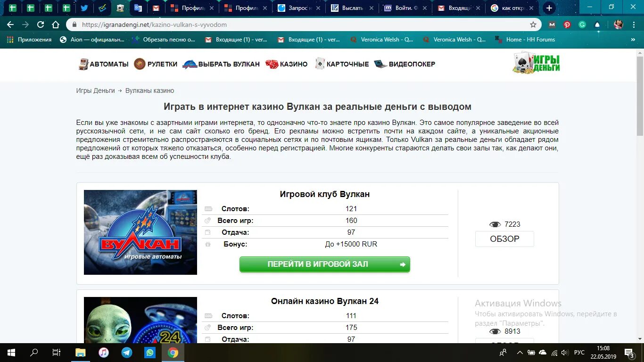The image size is (644, 362).
Task: Bookmark this page with the star icon
Action: pos(533,25)
